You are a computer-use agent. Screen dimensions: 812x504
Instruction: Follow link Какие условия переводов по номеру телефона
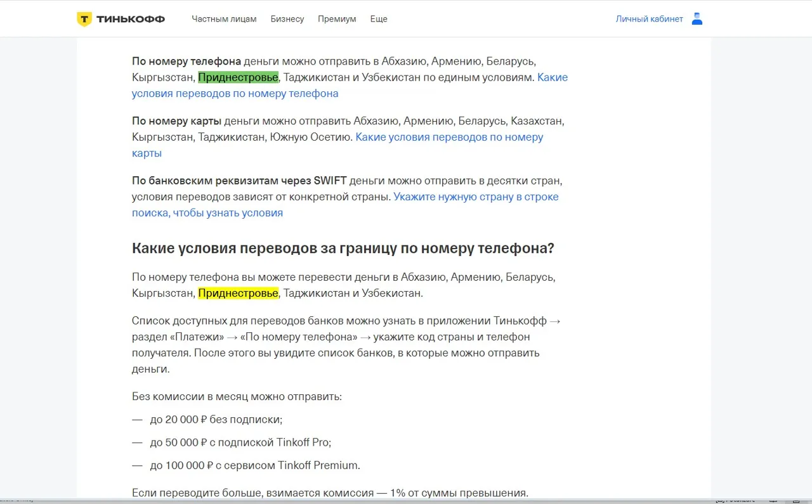(350, 86)
